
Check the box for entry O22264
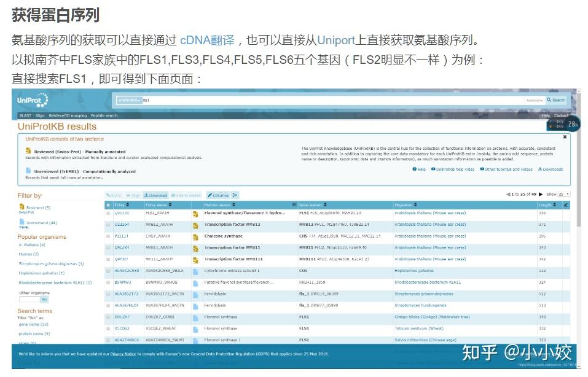108,225
